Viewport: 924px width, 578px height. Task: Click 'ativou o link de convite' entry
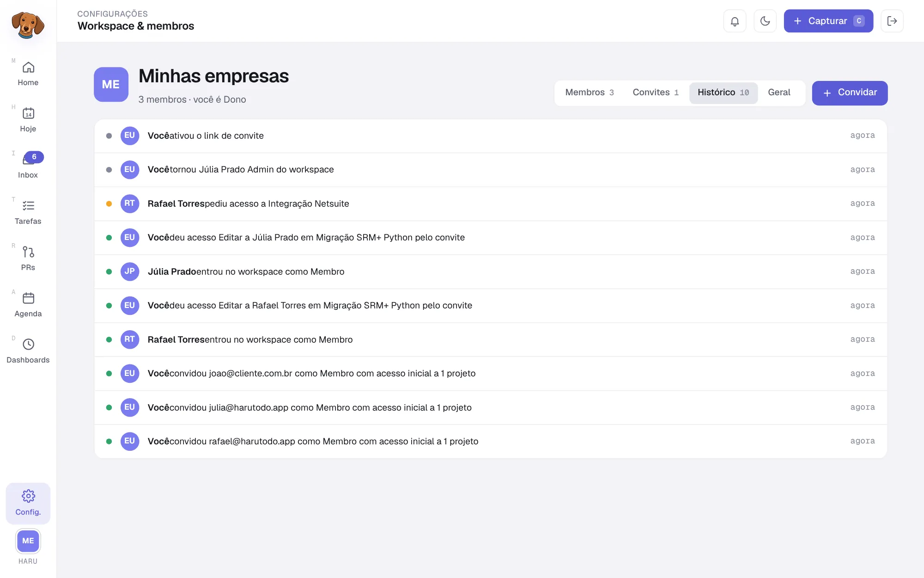pos(491,136)
